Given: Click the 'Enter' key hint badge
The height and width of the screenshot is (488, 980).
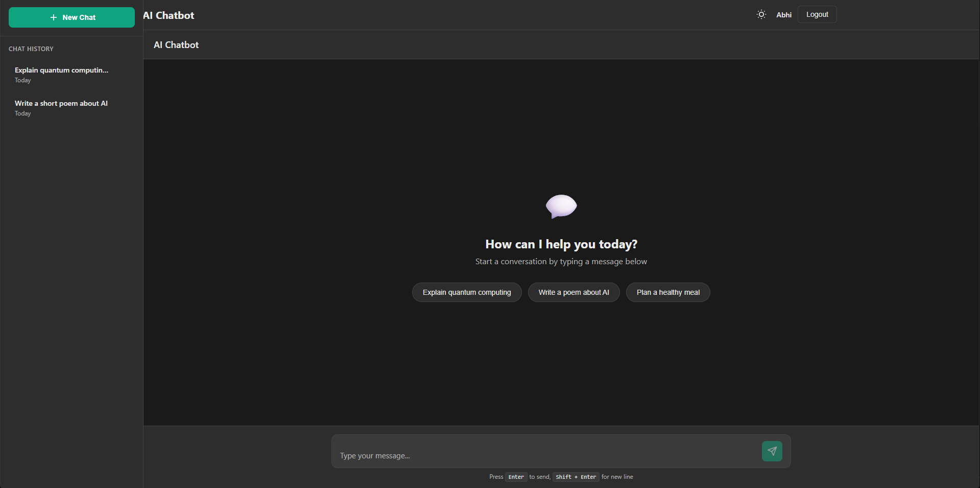Looking at the screenshot, I should coord(516,477).
